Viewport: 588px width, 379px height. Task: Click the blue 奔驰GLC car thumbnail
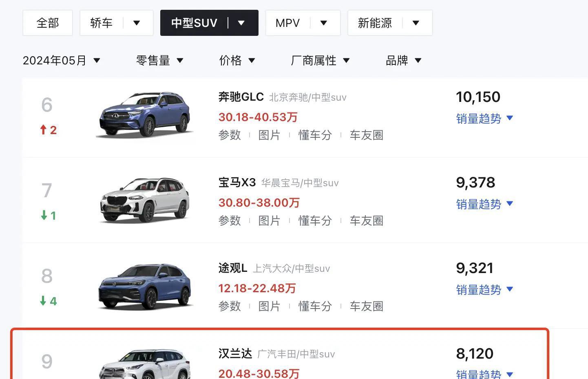click(x=145, y=115)
